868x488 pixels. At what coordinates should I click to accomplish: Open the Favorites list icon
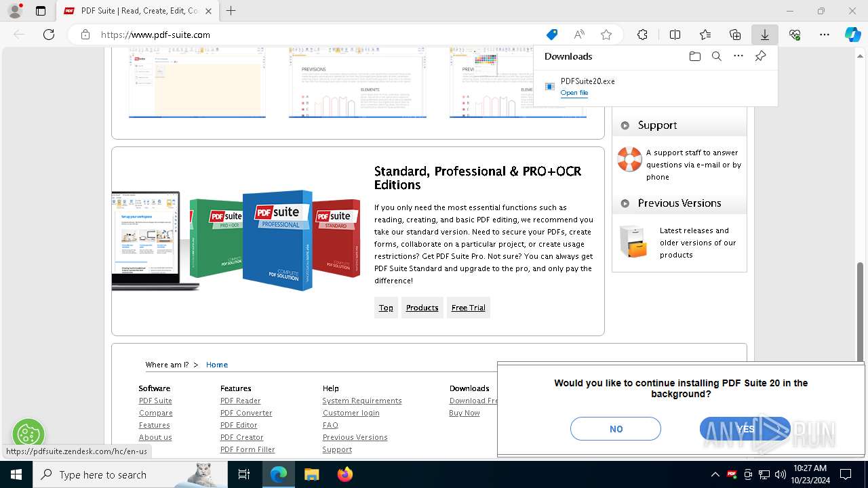[x=705, y=35]
